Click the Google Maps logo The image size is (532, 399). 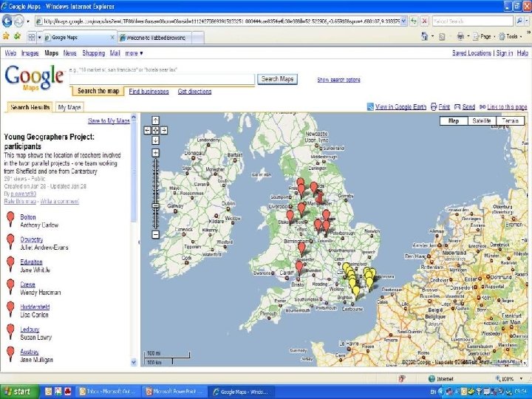coord(34,78)
